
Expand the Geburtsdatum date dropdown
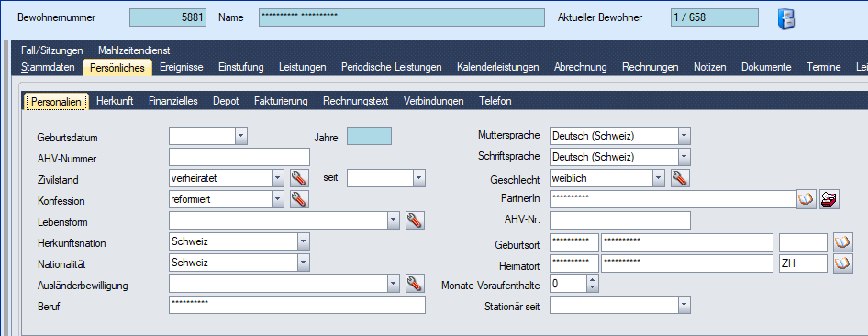tap(240, 136)
